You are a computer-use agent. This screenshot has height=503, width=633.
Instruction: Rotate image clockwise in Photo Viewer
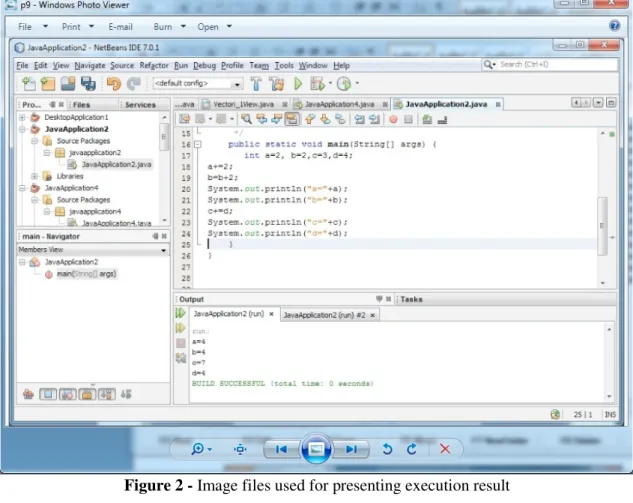pyautogui.click(x=412, y=449)
